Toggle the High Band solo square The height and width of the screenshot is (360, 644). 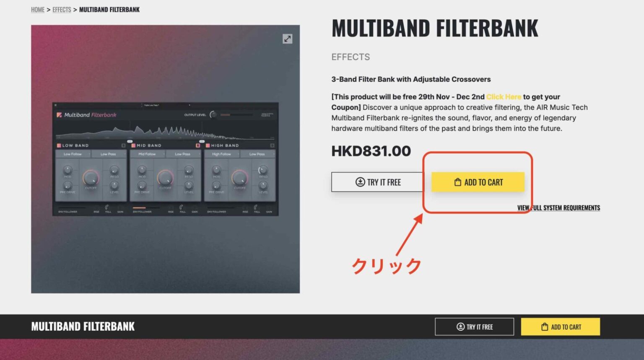point(272,145)
